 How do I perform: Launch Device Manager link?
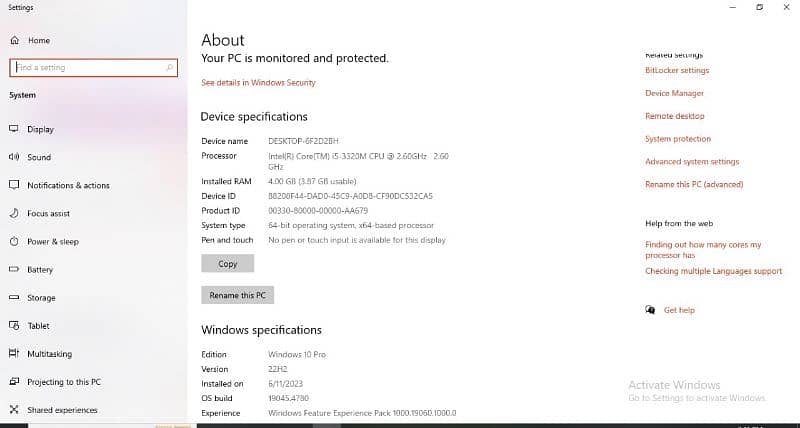pos(674,93)
